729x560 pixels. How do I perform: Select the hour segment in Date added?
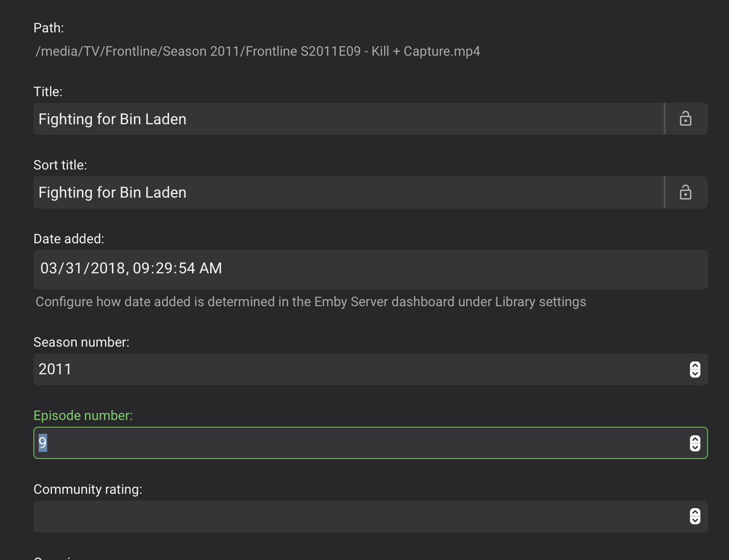[141, 269]
